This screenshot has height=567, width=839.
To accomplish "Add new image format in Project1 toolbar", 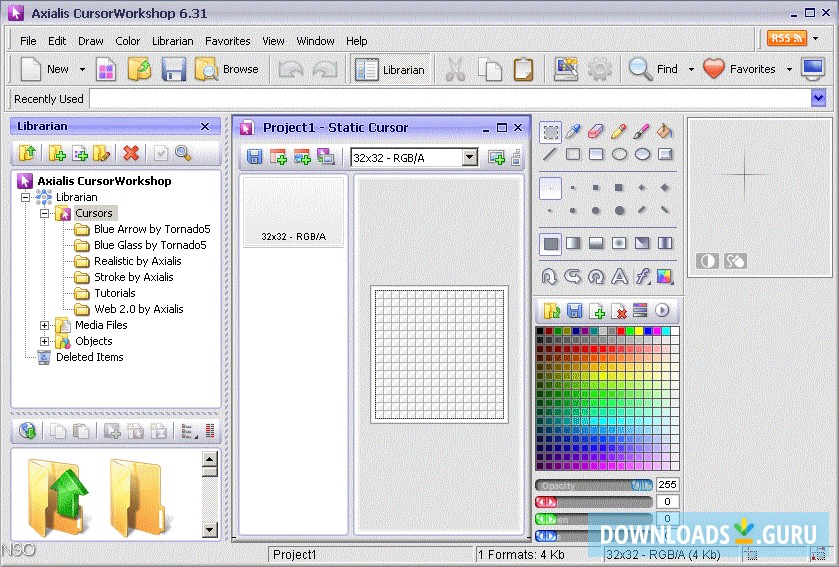I will pyautogui.click(x=278, y=157).
